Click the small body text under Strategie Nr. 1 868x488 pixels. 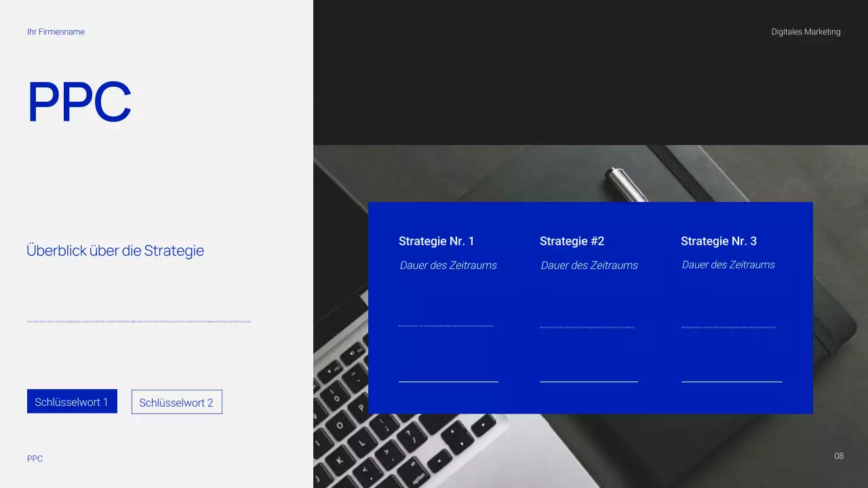click(x=446, y=326)
